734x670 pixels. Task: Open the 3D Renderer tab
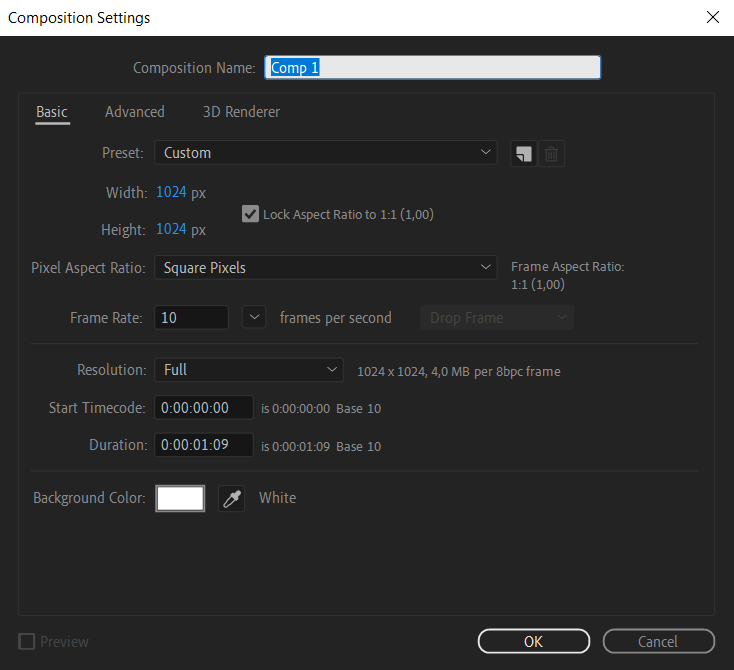click(241, 112)
